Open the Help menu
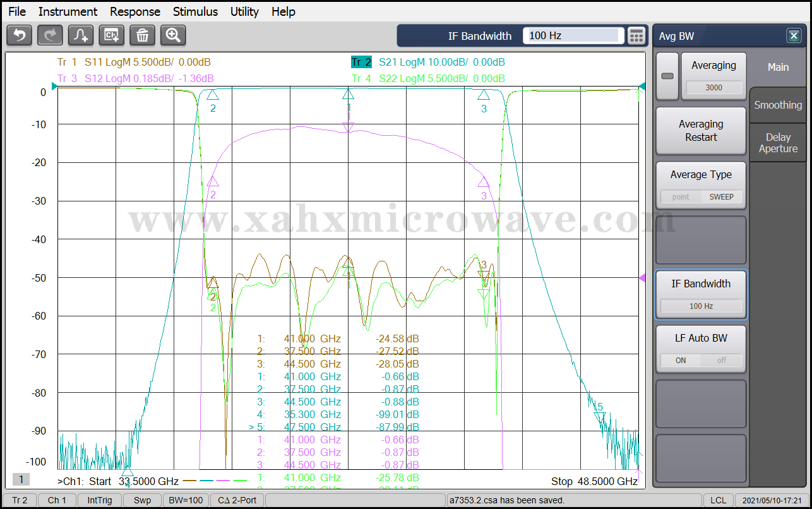The height and width of the screenshot is (509, 812). pos(284,11)
